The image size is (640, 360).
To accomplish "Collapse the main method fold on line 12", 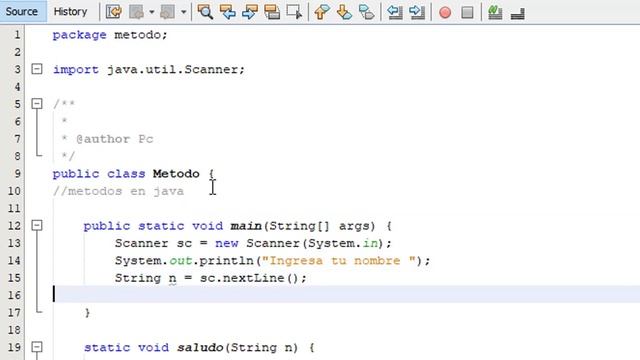I will pos(37,225).
